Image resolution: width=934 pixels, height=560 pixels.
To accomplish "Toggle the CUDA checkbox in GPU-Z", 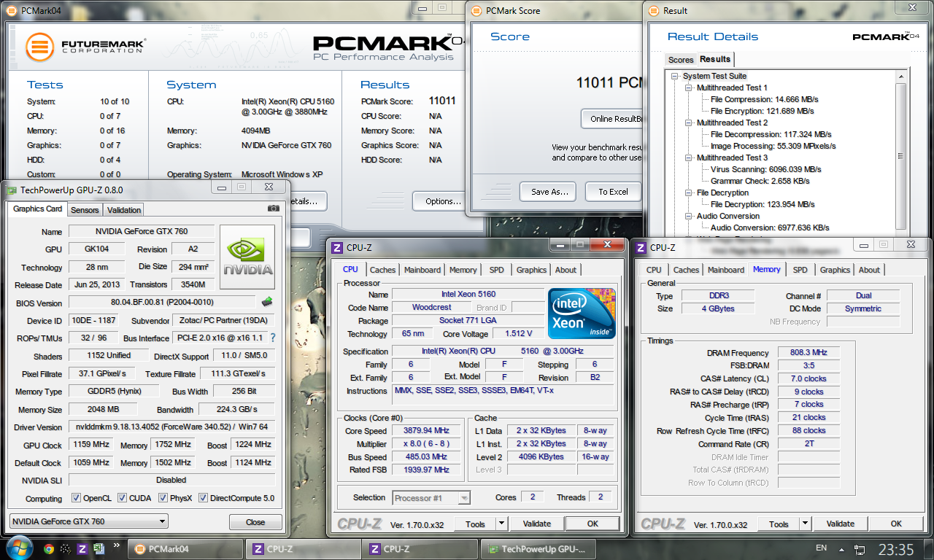I will [122, 498].
